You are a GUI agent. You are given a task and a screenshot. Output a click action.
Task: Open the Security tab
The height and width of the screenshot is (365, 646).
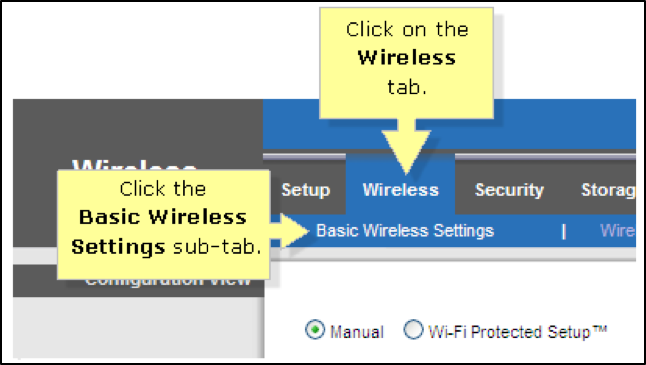[509, 190]
